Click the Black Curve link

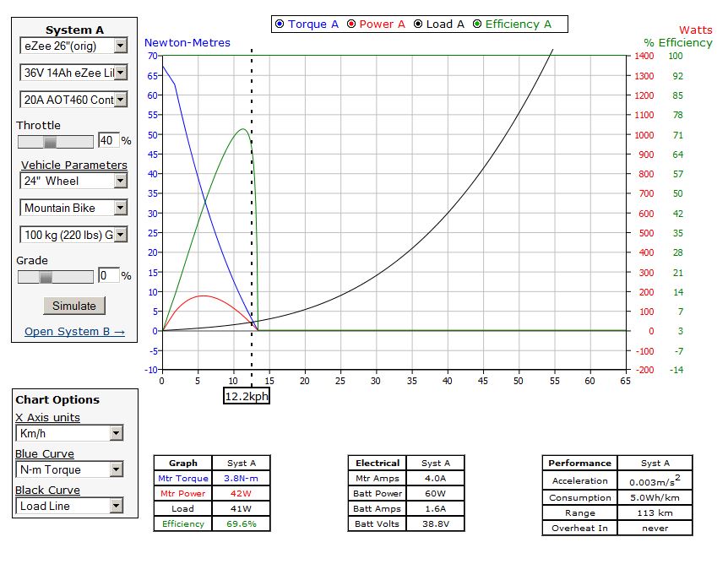click(47, 491)
